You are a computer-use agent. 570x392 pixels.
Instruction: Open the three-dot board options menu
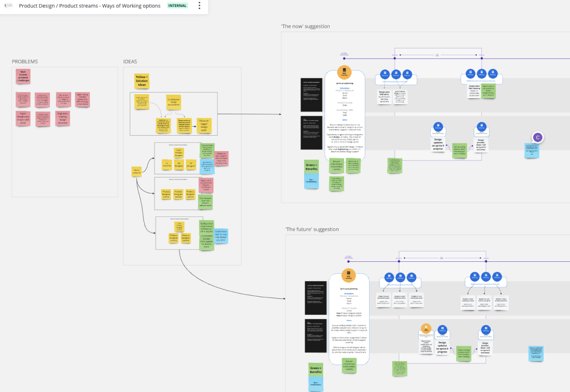(x=199, y=5)
